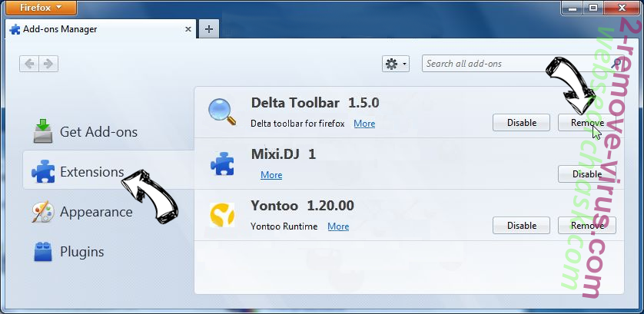Open the More link for Yontoo Runtime
Screen dimensions: 644x314
(338, 226)
